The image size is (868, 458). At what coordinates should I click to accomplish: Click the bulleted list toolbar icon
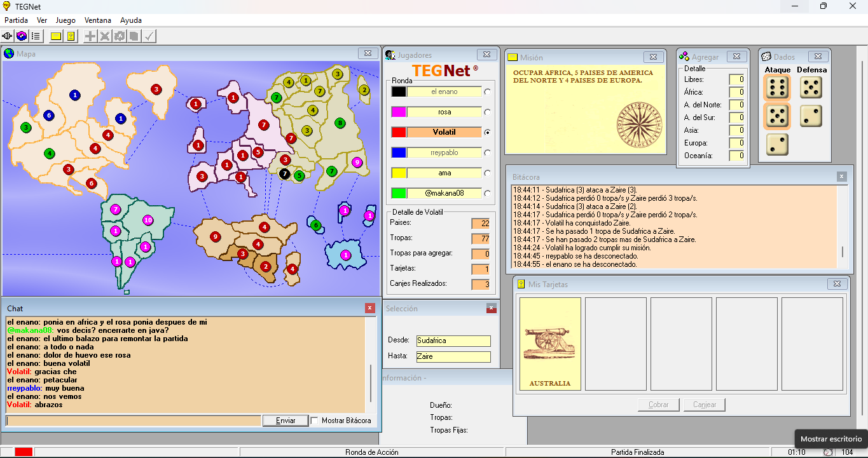36,36
